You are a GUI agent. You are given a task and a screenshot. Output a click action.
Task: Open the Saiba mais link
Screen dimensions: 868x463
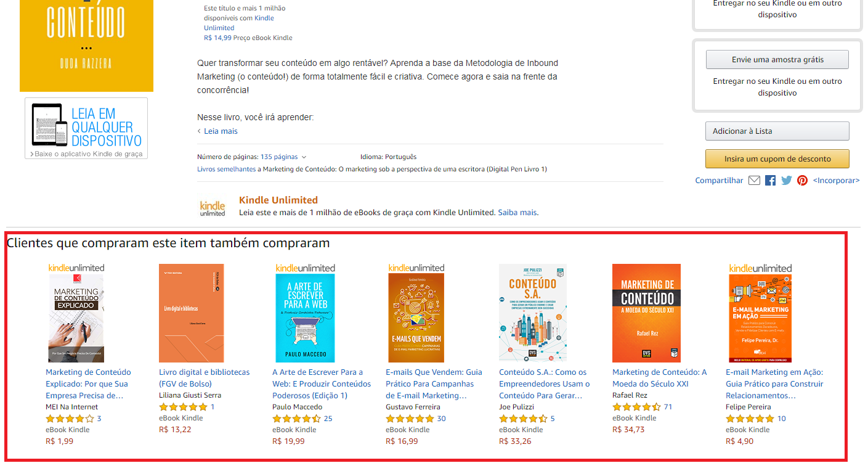pyautogui.click(x=517, y=212)
